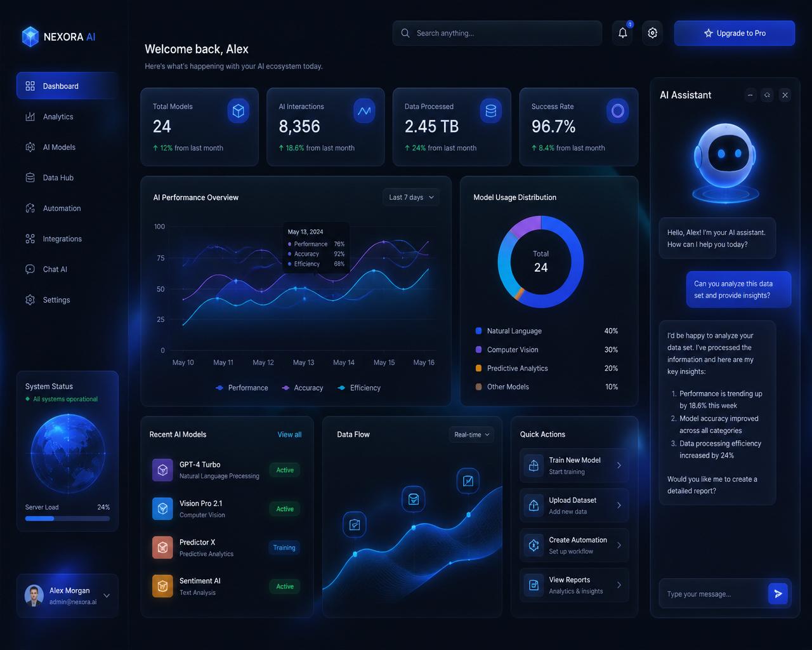Click the System Status globe

[68, 453]
